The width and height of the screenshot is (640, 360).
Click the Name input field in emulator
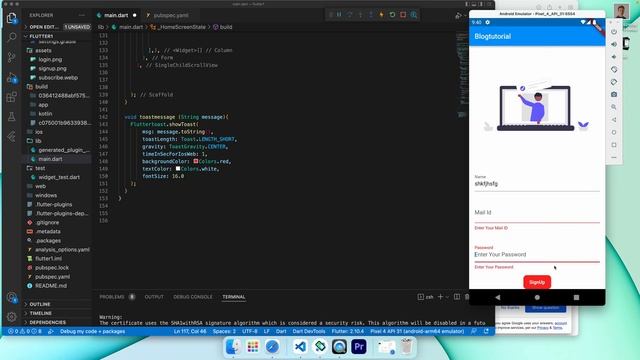pyautogui.click(x=537, y=184)
